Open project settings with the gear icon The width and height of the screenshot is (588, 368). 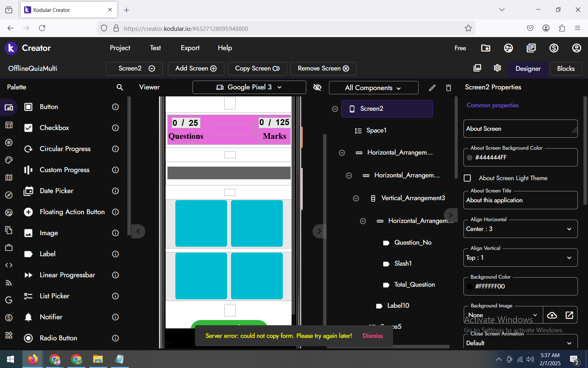coord(497,68)
